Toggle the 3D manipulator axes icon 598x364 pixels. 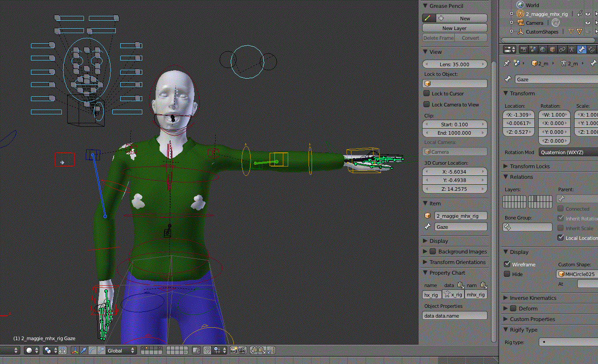[75, 351]
